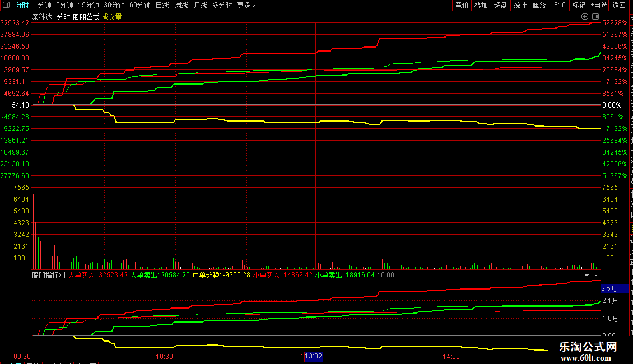Screen dimensions: 633x364
Task: Click the 小单卖出: 18916.04 reading
Action: (x=345, y=275)
